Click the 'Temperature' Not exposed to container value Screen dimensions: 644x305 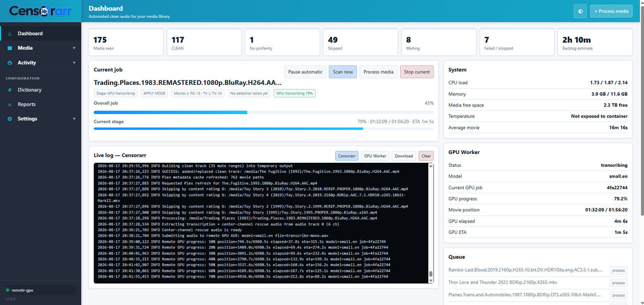599,116
